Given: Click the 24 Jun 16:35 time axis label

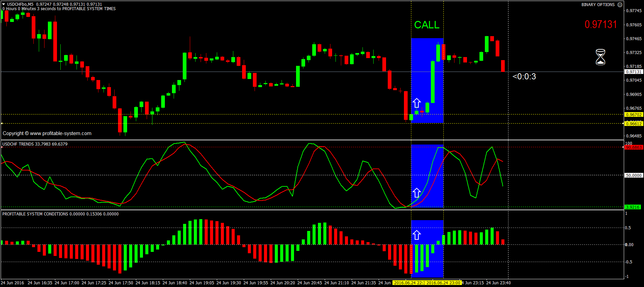Looking at the screenshot, I should (x=40, y=283).
